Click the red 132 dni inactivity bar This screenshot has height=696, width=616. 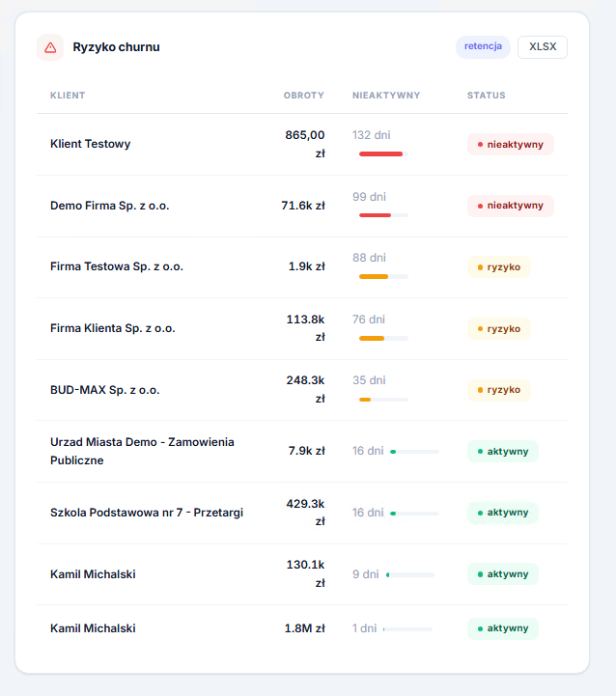[x=381, y=153]
